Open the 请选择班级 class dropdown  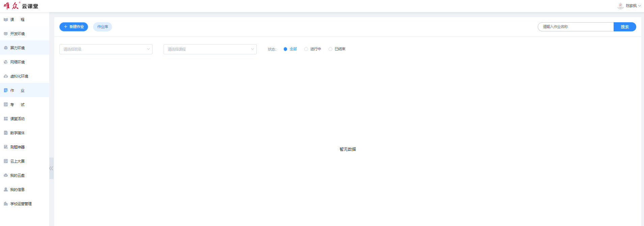[x=106, y=49]
